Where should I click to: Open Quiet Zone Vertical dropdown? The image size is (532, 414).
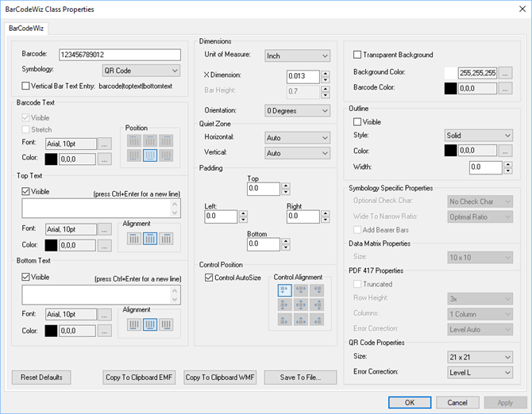point(297,153)
